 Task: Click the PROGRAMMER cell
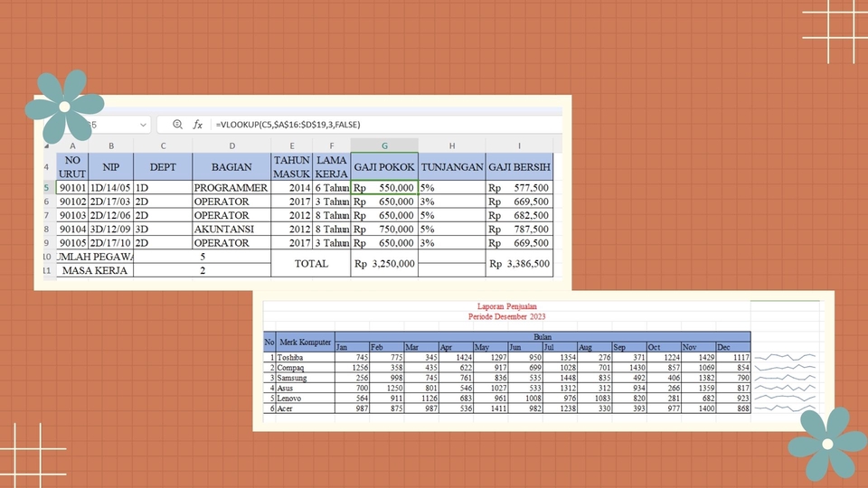[x=231, y=188]
